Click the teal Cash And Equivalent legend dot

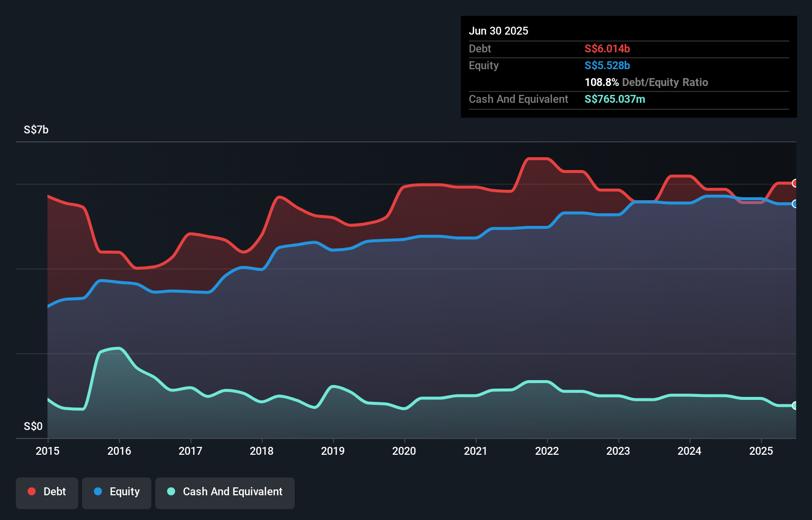pos(170,492)
